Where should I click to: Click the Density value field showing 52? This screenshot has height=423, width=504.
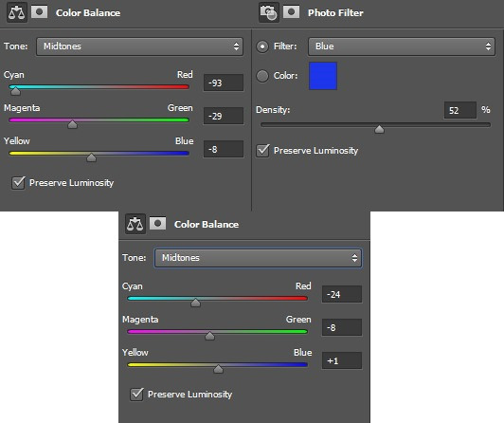[460, 110]
